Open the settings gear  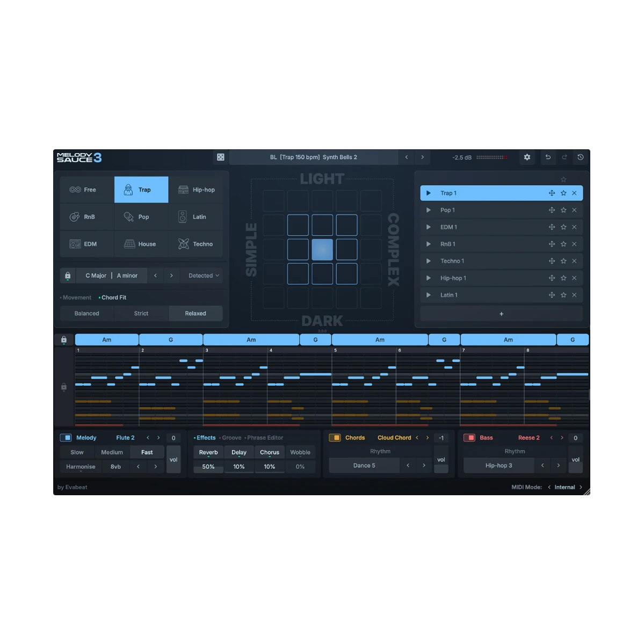527,157
